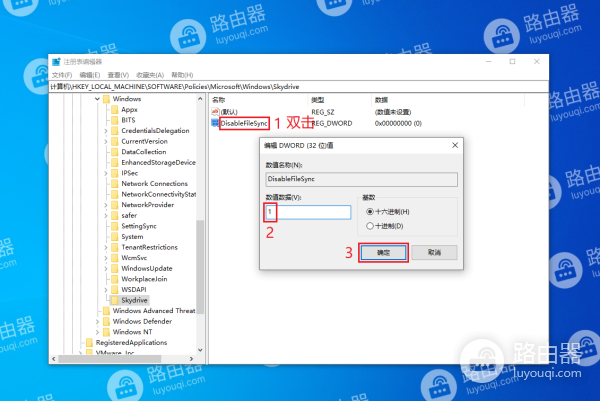Screen dimensions: 600x401
Task: Open the 文件(F) menu
Action: pos(62,75)
